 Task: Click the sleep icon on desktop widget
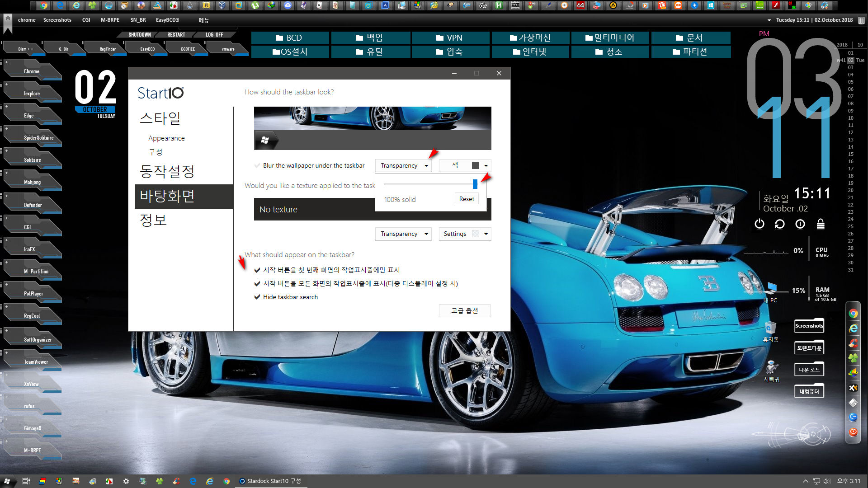pos(800,224)
